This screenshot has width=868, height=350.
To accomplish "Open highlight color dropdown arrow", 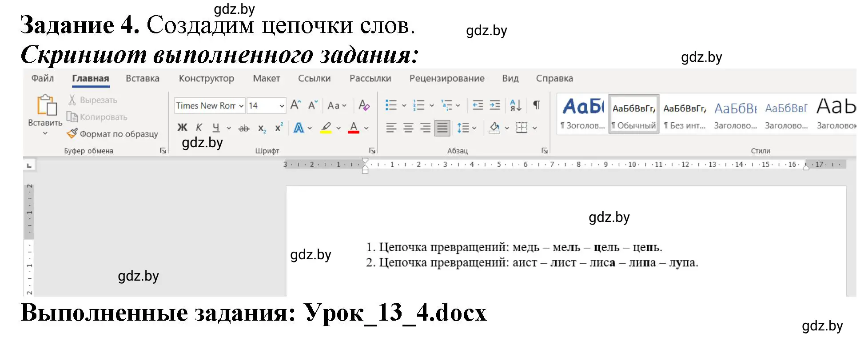I will (338, 128).
